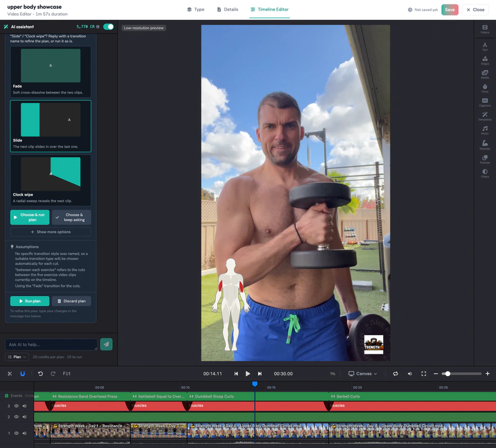The height and width of the screenshot is (448, 496).
Task: Select Strength Week Day 1 Resistance clip
Action: [x=90, y=433]
